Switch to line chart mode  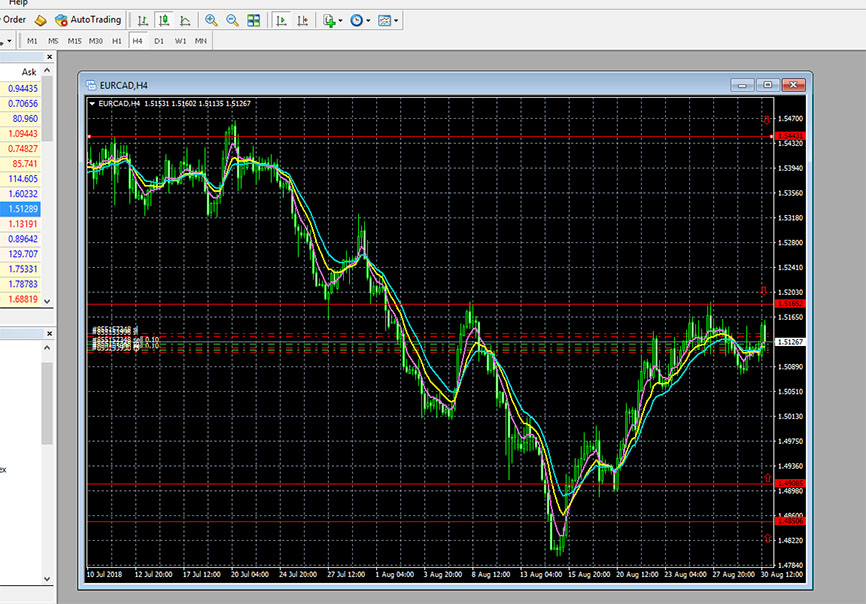click(185, 19)
